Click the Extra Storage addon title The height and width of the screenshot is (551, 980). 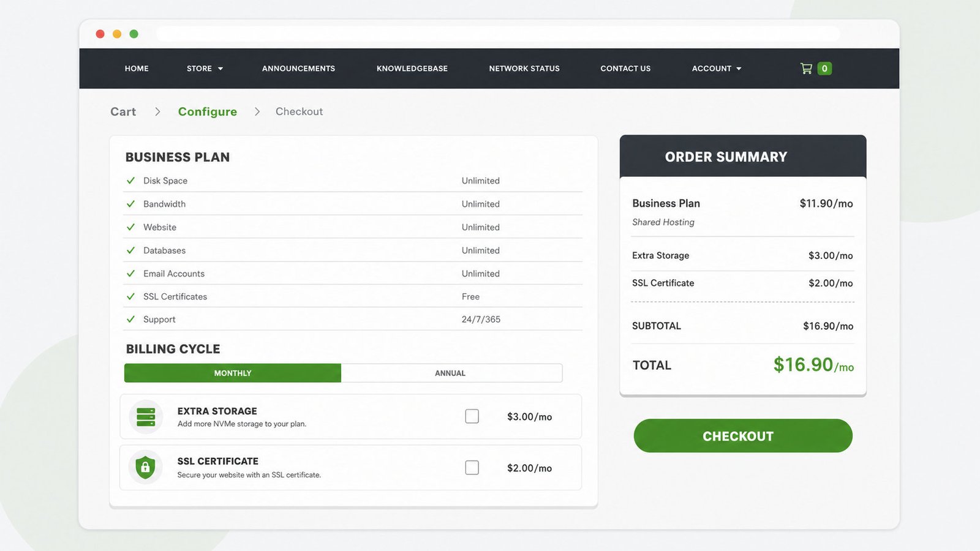pyautogui.click(x=217, y=411)
